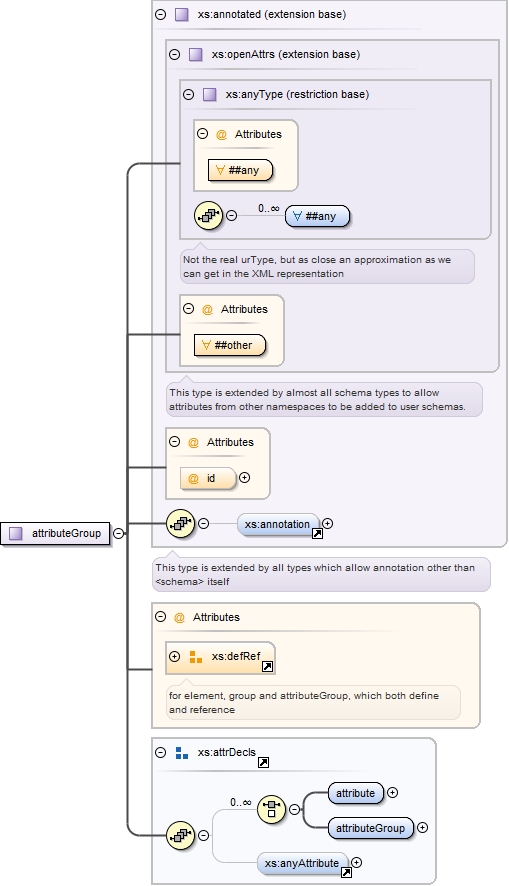Collapse the xs:annotated extension base section
This screenshot has width=509, height=886.
160,15
